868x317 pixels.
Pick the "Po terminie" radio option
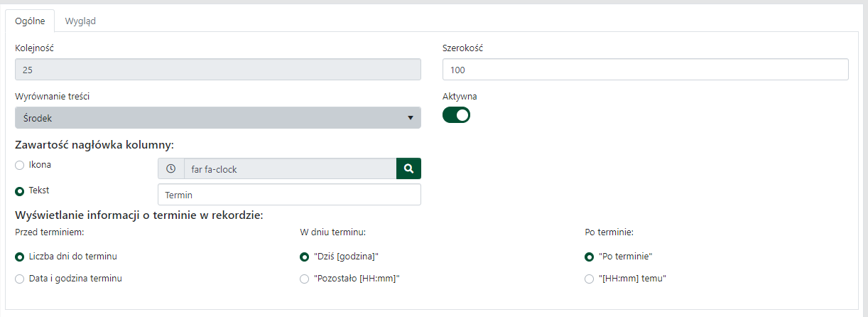(x=589, y=257)
